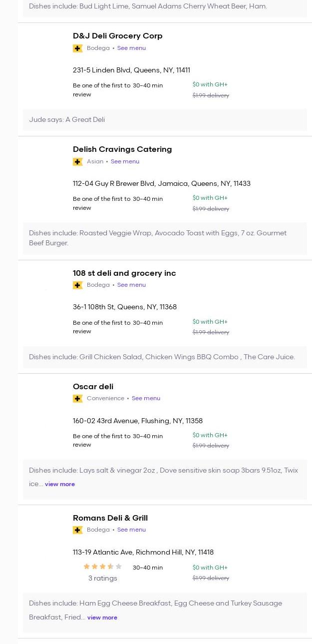Expand Oscar deli dishes with view more
312x644 pixels.
click(60, 484)
